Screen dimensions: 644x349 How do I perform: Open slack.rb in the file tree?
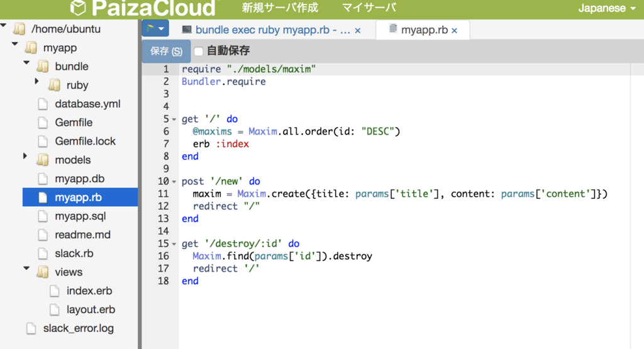click(x=74, y=253)
